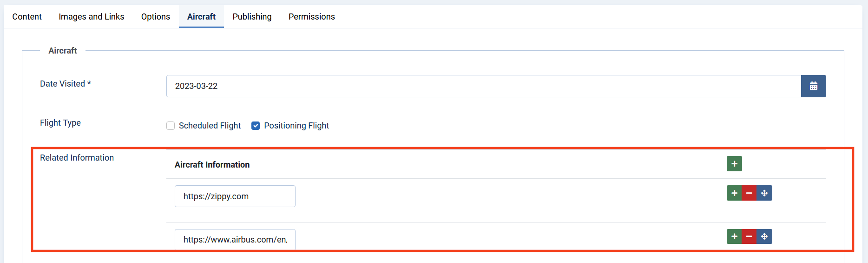Select the active Aircraft tab

click(x=201, y=17)
